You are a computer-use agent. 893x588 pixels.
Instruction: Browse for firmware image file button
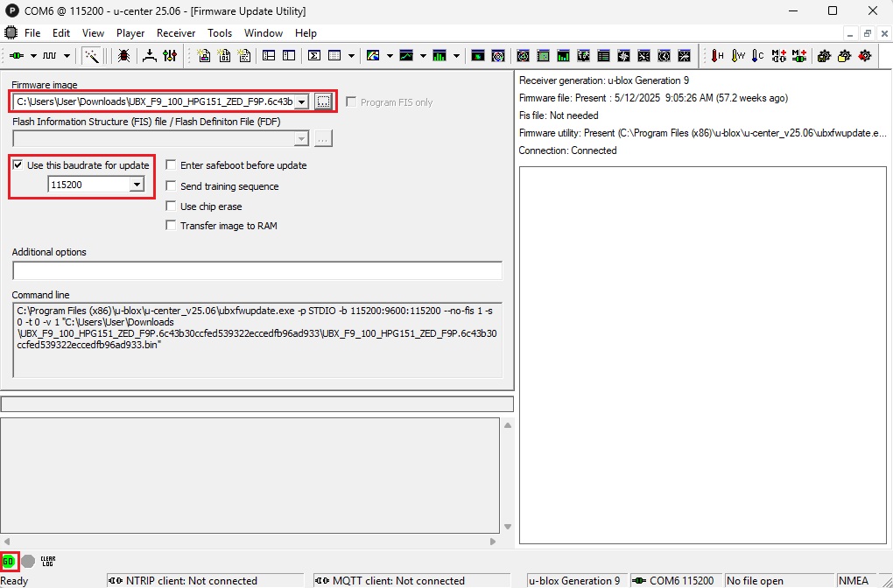pos(323,101)
